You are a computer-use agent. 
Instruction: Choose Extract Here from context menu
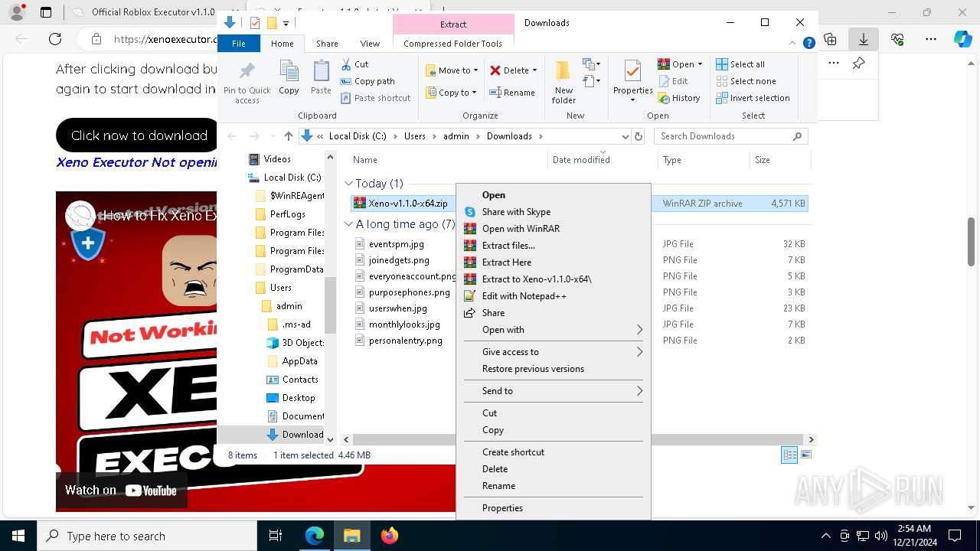pyautogui.click(x=553, y=262)
